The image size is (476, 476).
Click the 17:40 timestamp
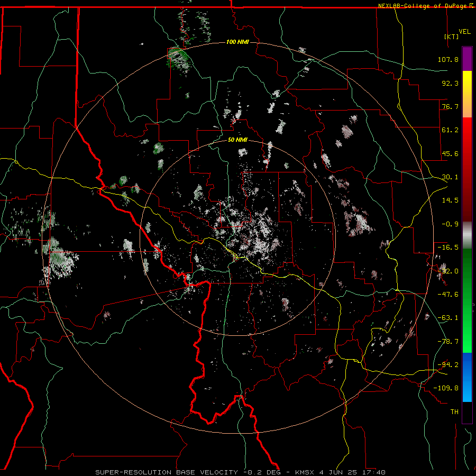pyautogui.click(x=375, y=472)
